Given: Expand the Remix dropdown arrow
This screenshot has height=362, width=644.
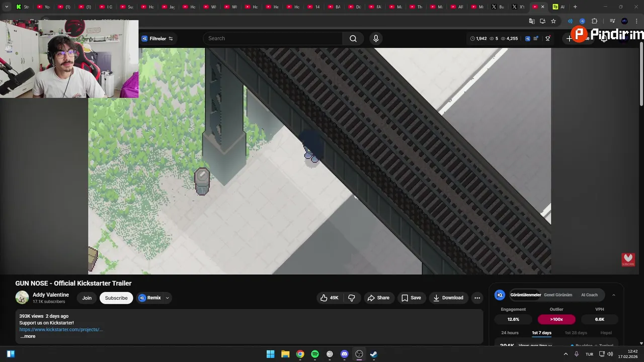Looking at the screenshot, I should (x=168, y=298).
